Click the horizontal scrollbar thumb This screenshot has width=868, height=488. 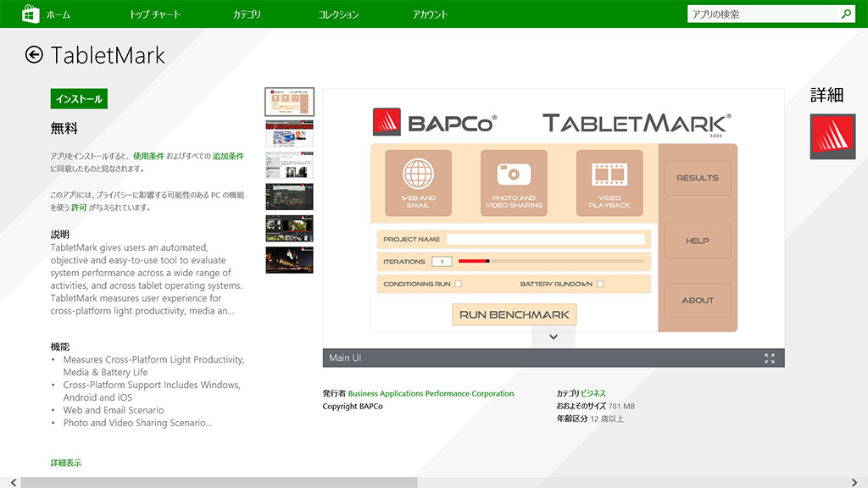219,482
